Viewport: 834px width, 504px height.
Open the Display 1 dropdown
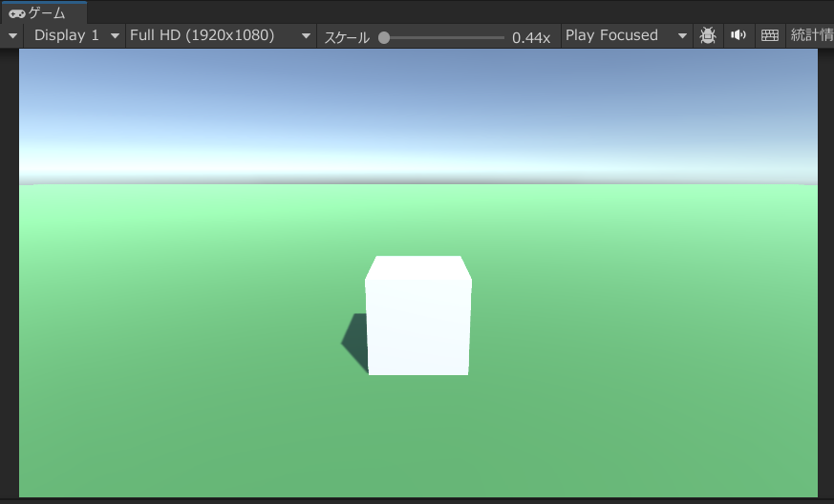(75, 35)
